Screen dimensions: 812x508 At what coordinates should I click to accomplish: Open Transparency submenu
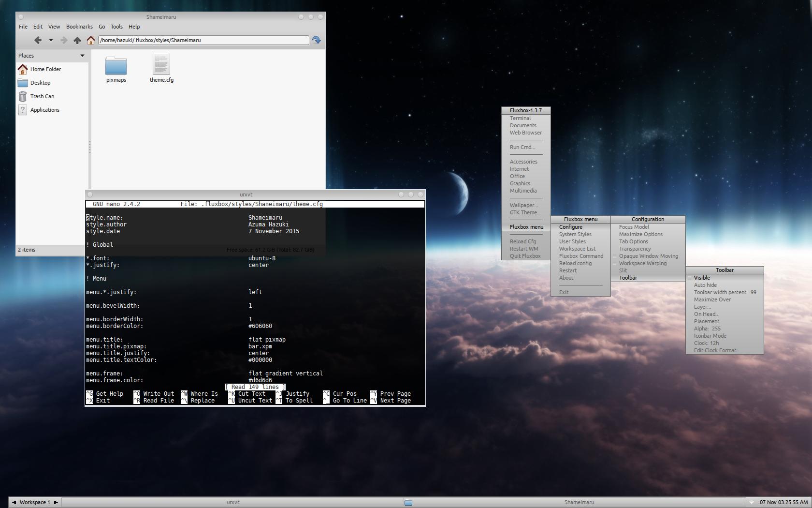coord(648,249)
